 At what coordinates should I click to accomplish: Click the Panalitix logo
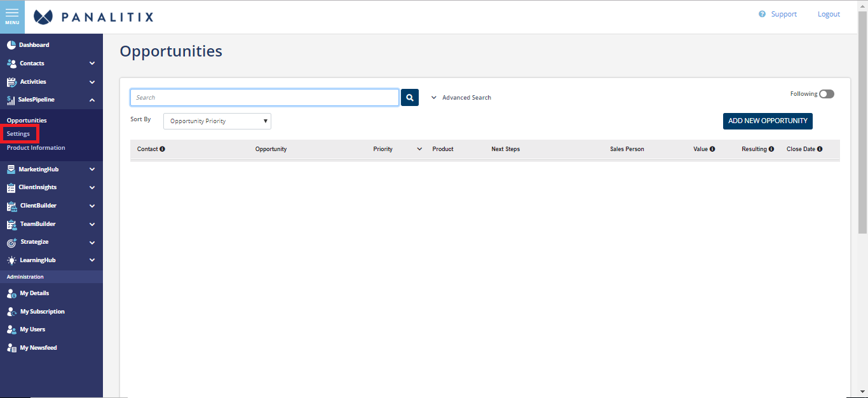(x=93, y=17)
